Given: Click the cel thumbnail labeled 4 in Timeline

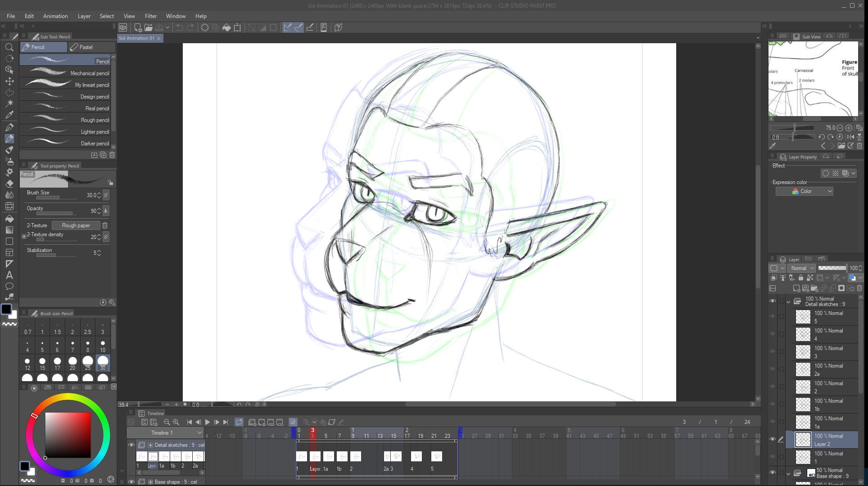Looking at the screenshot, I should coord(416,456).
